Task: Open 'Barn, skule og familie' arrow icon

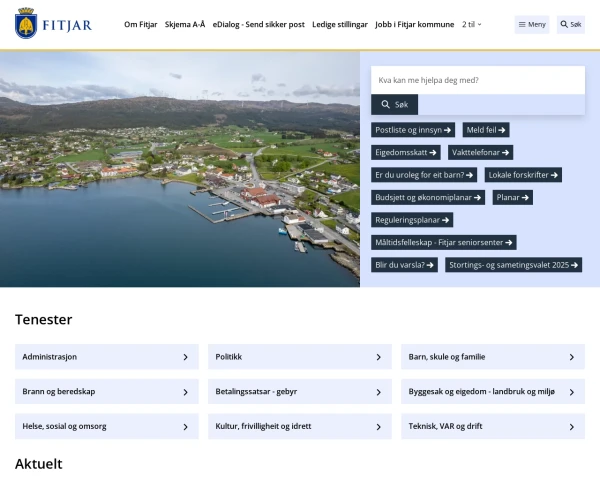Action: coord(571,357)
